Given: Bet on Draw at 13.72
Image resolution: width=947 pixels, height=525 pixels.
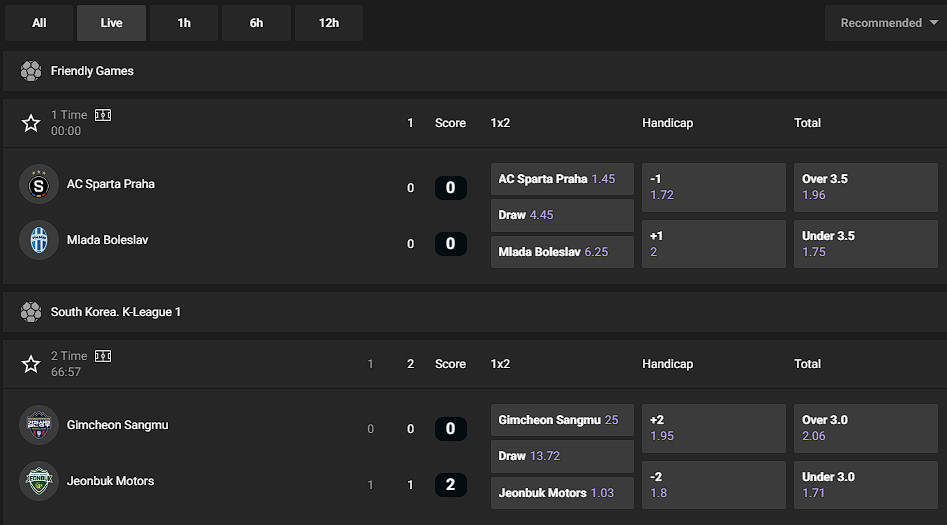Looking at the screenshot, I should [x=562, y=456].
